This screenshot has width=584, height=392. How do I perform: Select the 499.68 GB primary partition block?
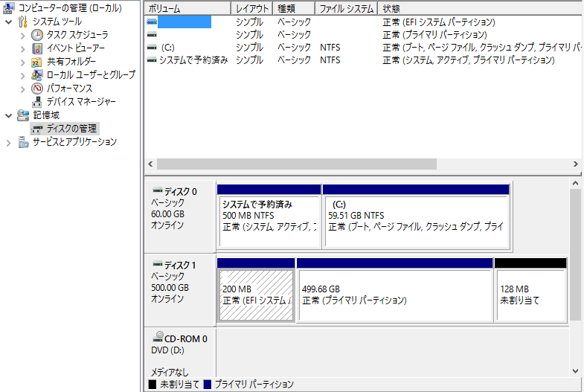[394, 295]
